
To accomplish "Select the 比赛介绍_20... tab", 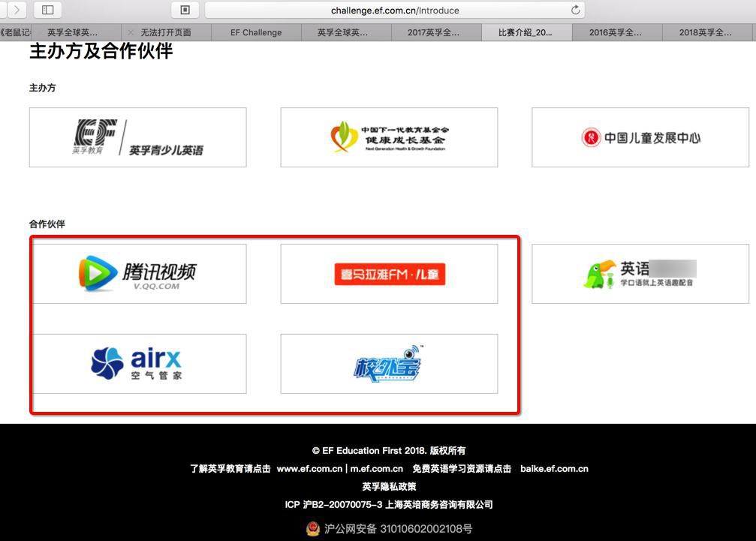I will [526, 32].
